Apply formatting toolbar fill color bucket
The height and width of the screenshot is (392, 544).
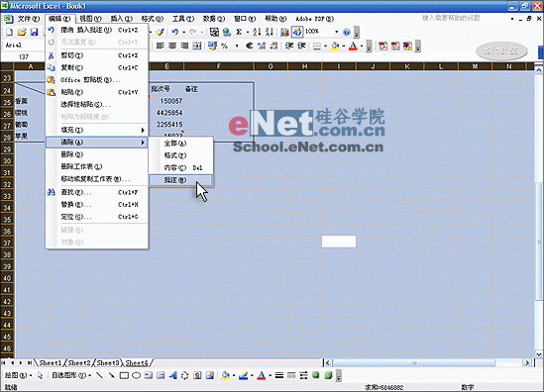pyautogui.click(x=335, y=46)
